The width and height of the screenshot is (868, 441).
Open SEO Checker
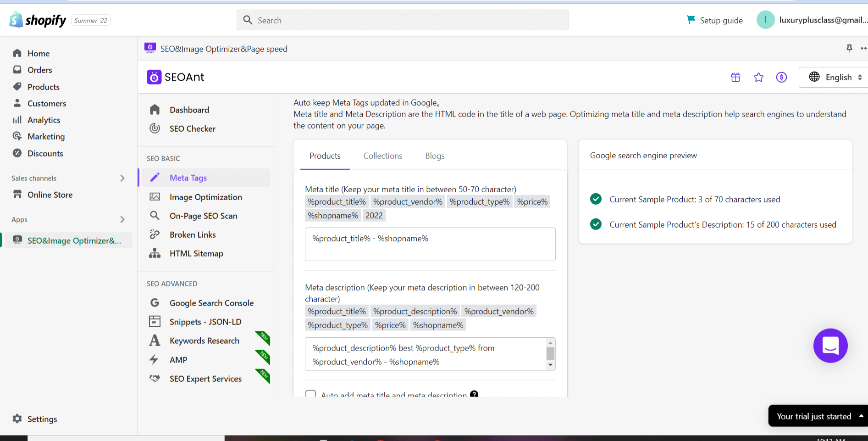pos(193,128)
